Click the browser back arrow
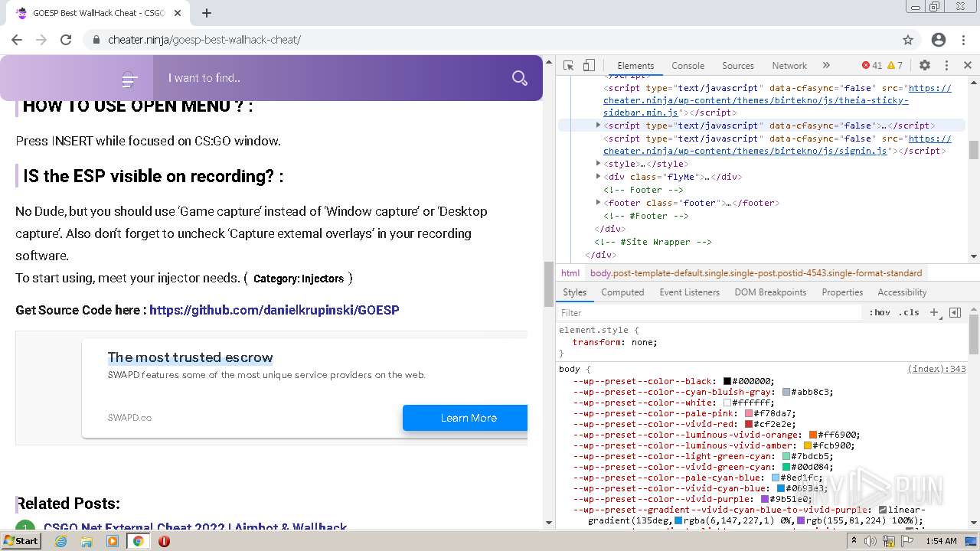This screenshot has width=980, height=551. [x=17, y=40]
